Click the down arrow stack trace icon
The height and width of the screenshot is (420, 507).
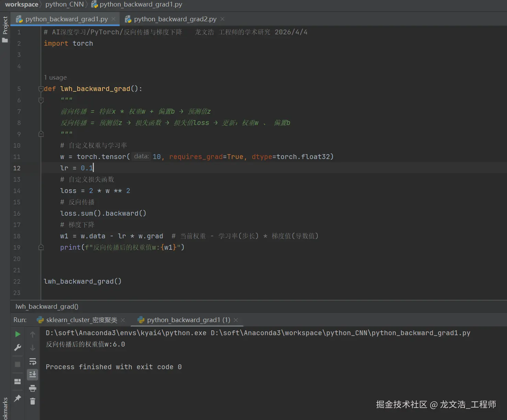click(33, 348)
